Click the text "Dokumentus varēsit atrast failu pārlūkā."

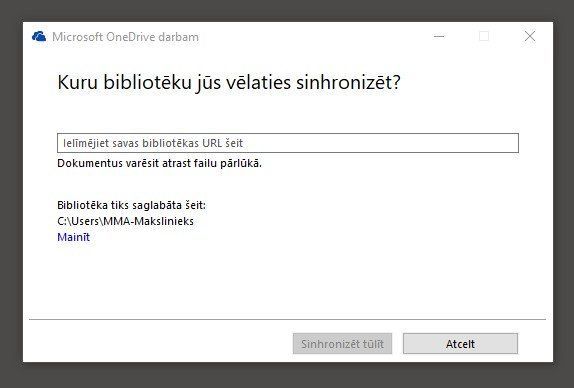point(159,163)
